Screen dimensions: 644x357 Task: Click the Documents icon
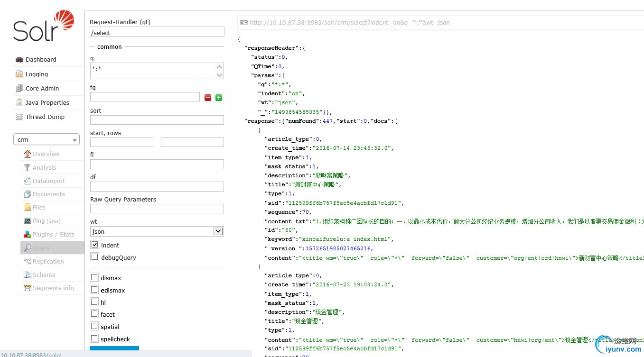[28, 194]
